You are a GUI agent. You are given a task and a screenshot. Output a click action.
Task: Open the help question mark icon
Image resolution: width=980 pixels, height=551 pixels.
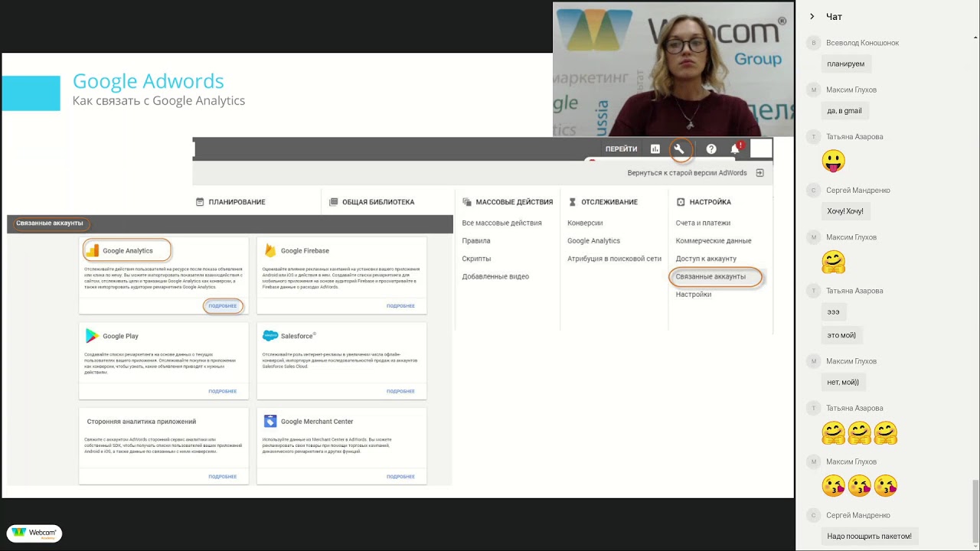click(711, 149)
